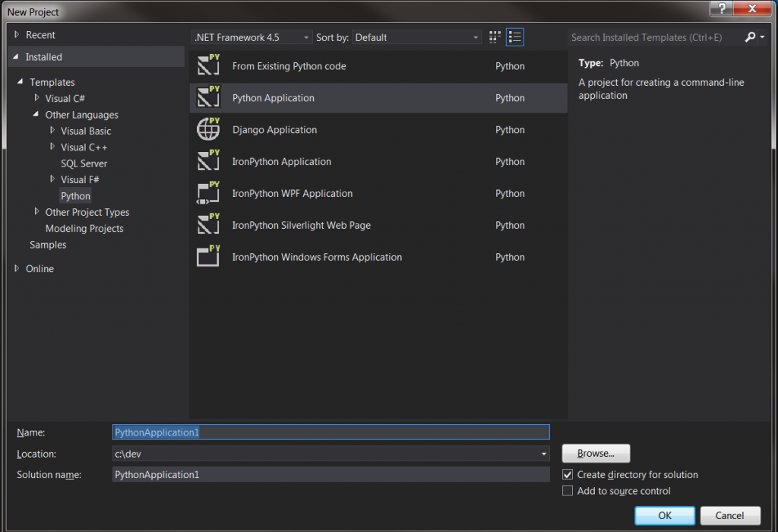This screenshot has width=778, height=532.
Task: Click the Browse... button
Action: point(596,453)
